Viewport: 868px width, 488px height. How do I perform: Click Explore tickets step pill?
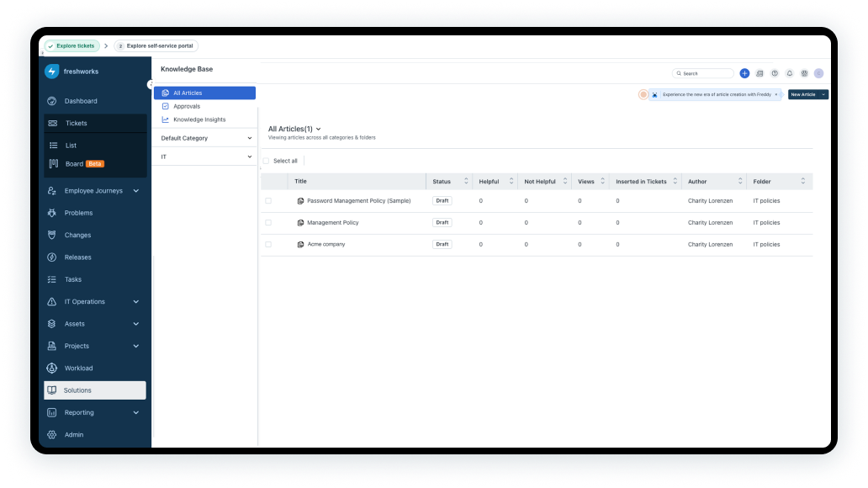point(72,46)
